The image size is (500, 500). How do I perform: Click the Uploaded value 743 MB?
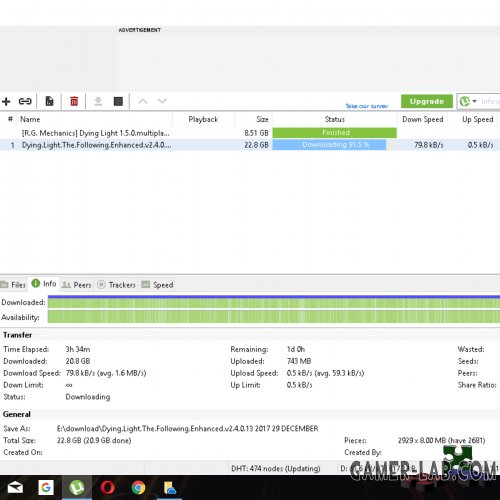coord(299,361)
